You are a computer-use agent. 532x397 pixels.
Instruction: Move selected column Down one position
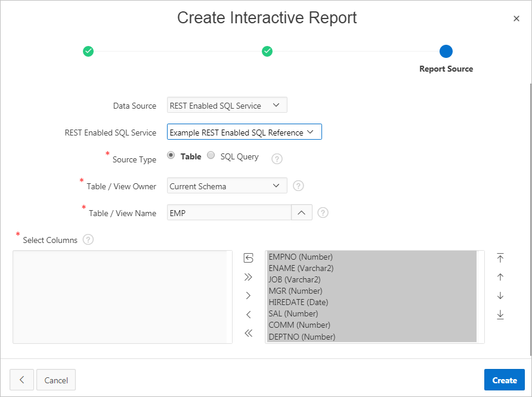point(500,296)
